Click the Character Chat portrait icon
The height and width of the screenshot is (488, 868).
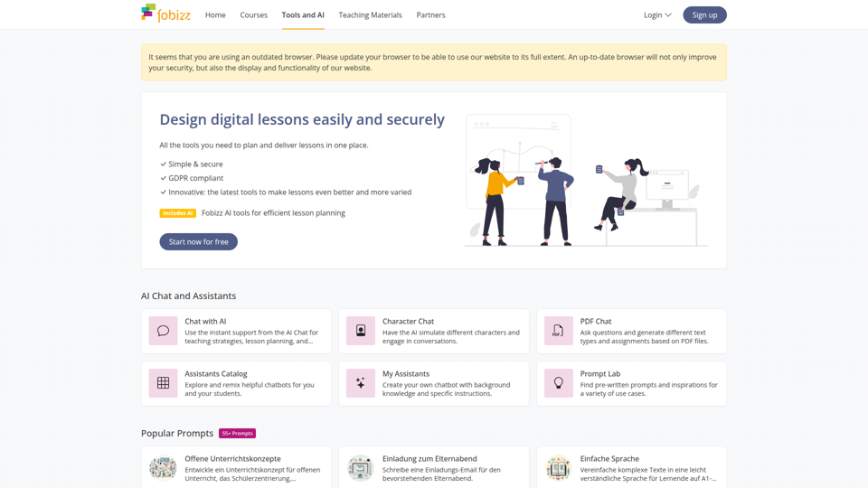(361, 331)
